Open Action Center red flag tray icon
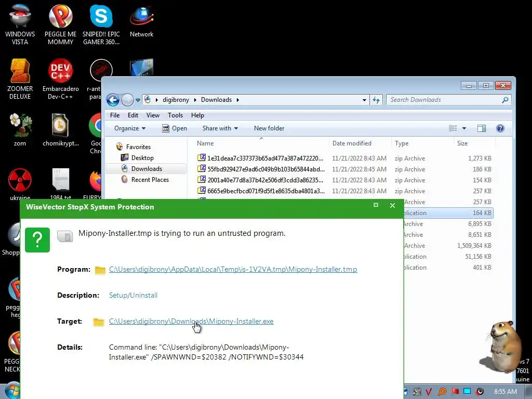This screenshot has height=399, width=532. 455,392
